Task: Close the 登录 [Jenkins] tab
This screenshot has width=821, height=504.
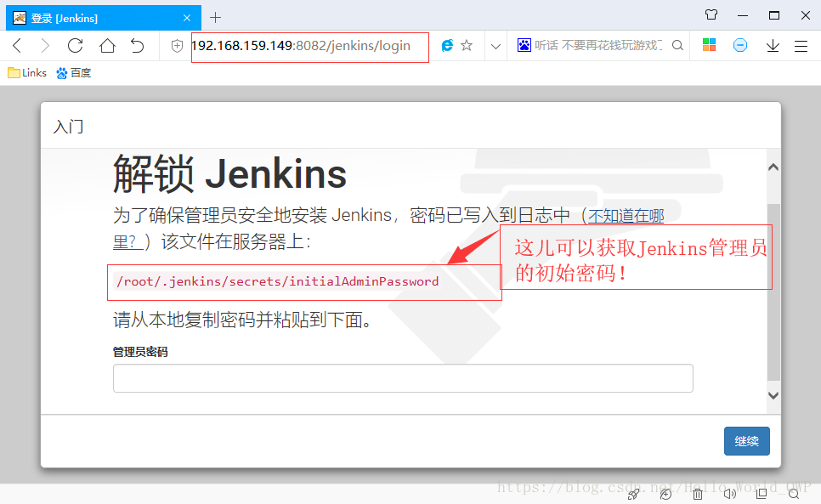Action: click(x=187, y=18)
